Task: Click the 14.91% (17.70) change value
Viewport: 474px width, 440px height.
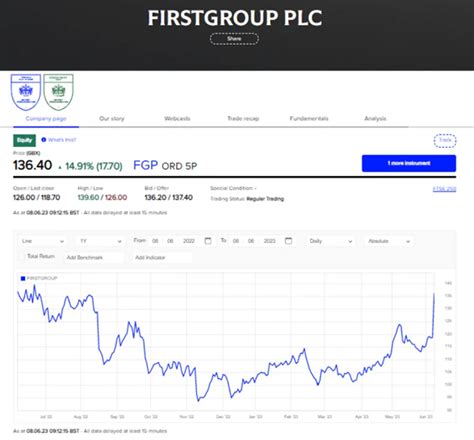Action: click(x=94, y=166)
